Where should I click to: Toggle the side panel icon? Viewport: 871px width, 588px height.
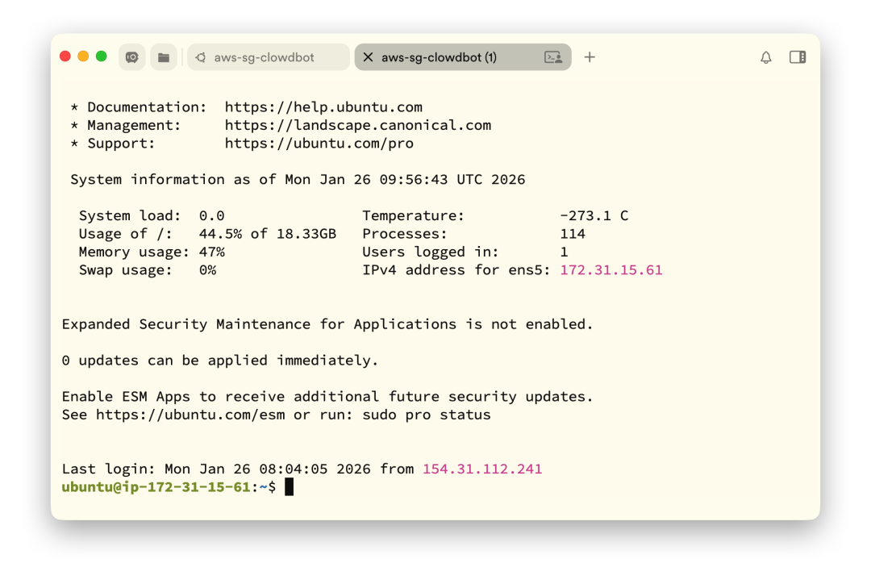tap(798, 57)
